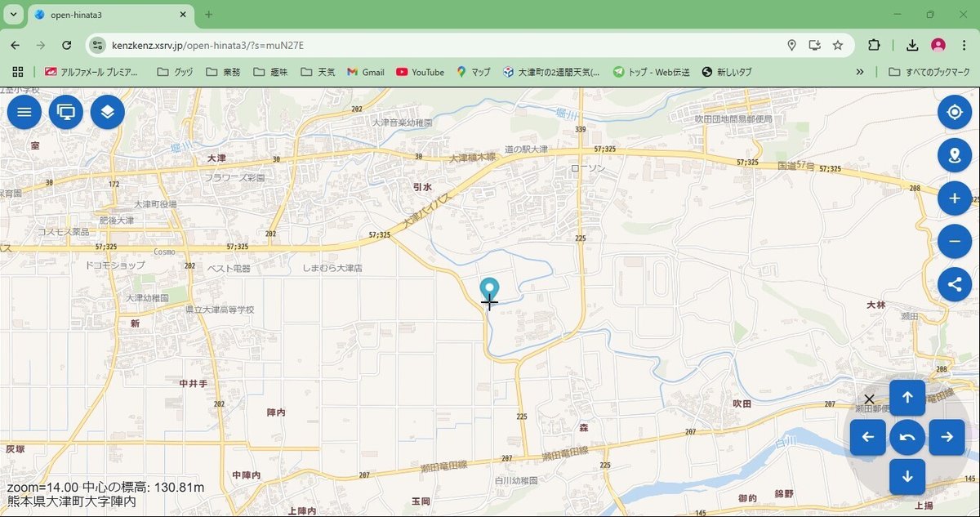Reset rotation with center undo button

tap(907, 437)
